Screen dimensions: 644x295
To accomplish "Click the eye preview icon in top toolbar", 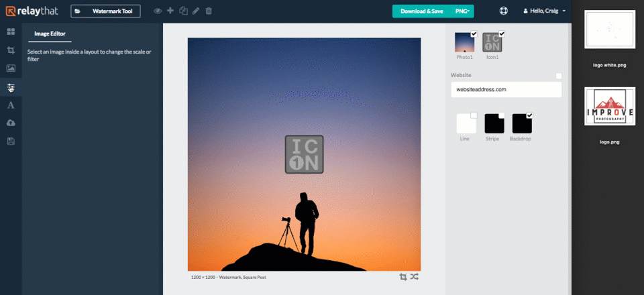I will [x=158, y=11].
